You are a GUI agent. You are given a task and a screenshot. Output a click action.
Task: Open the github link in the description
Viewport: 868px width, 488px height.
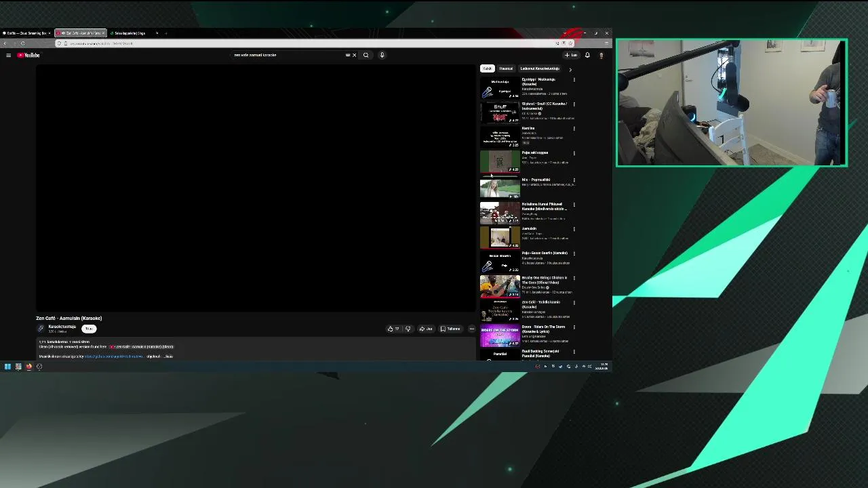click(x=114, y=356)
